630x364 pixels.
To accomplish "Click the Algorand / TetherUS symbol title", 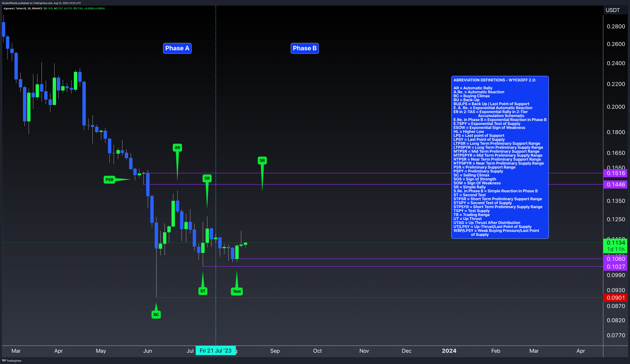I will 23,9.
